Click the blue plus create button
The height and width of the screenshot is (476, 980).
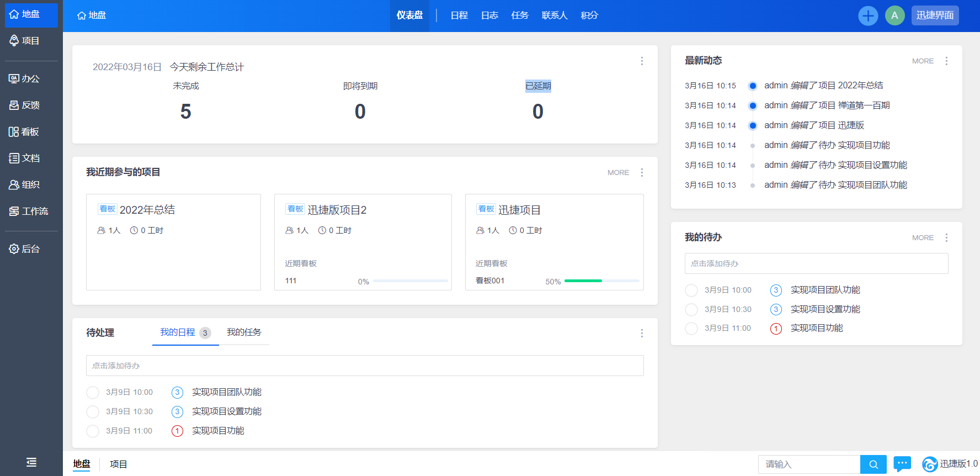coord(868,15)
